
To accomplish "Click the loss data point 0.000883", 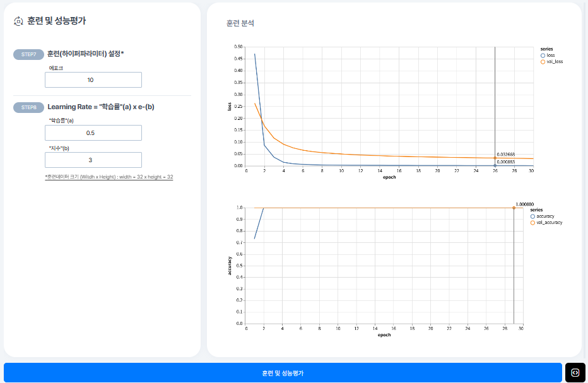I will [495, 165].
